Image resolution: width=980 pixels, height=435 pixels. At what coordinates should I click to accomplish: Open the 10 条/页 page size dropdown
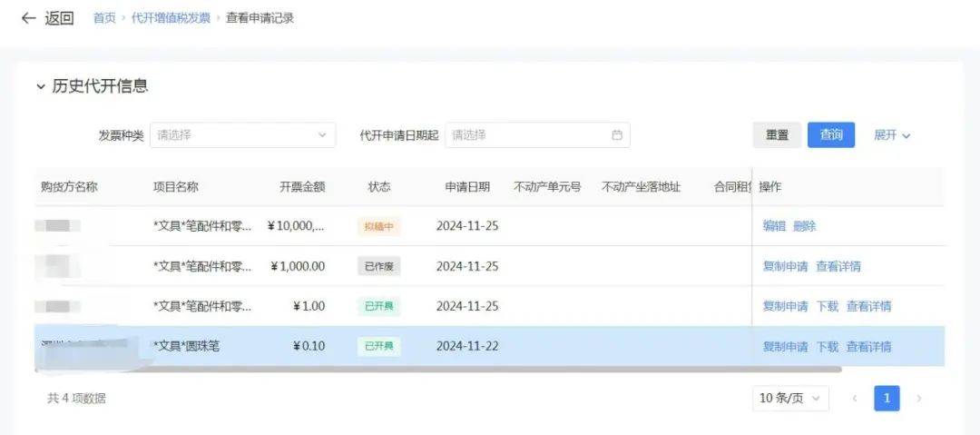pyautogui.click(x=789, y=398)
